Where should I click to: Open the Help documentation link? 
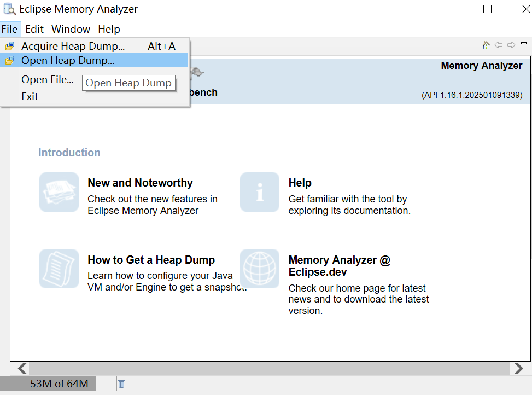point(300,183)
